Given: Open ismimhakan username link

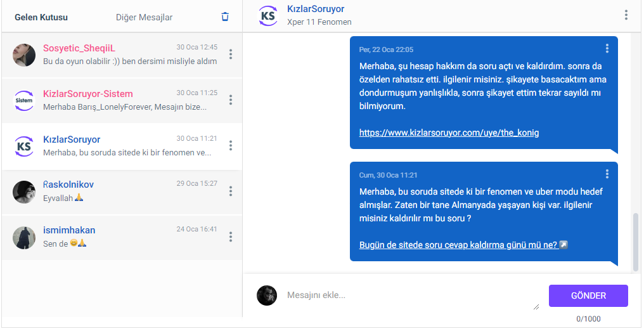Looking at the screenshot, I should [69, 230].
